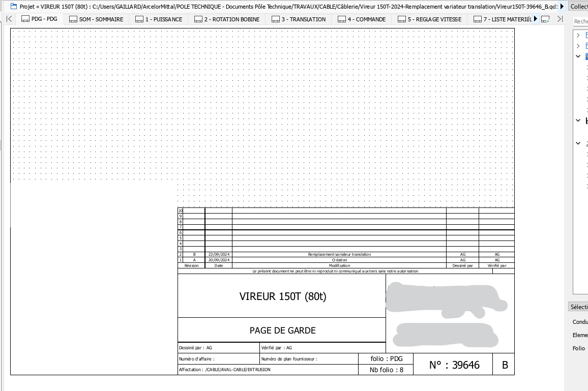Click the overflow arrow after the project path

(562, 7)
